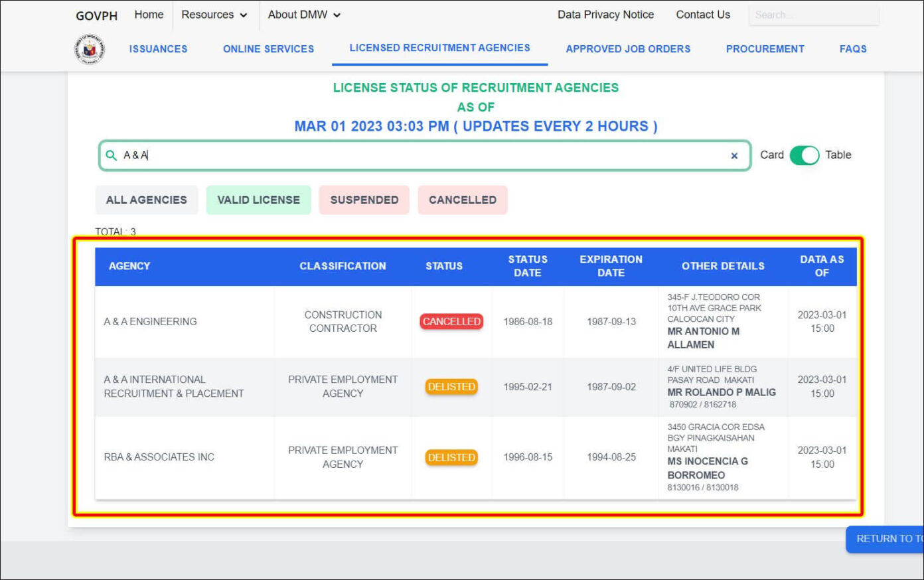924x580 pixels.
Task: Click the DMW agency seal logo
Action: pos(89,48)
